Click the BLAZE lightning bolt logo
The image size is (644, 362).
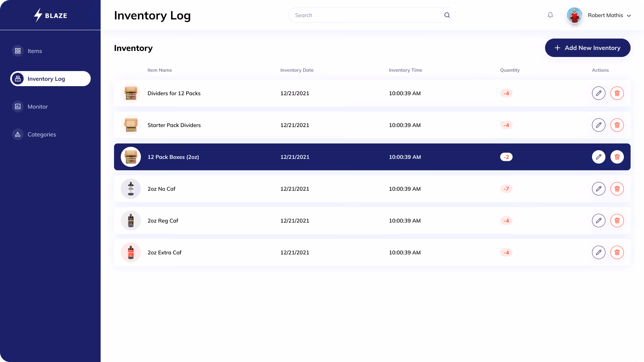pyautogui.click(x=38, y=15)
